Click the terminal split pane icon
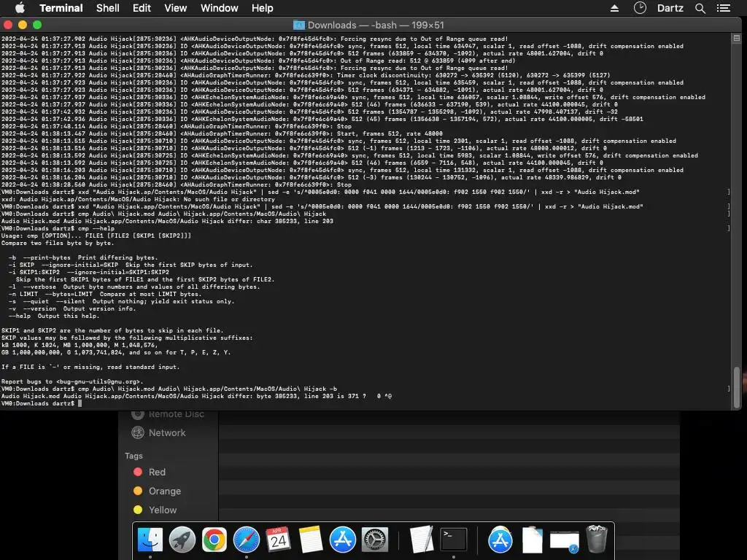The width and height of the screenshot is (747, 560). (x=737, y=38)
